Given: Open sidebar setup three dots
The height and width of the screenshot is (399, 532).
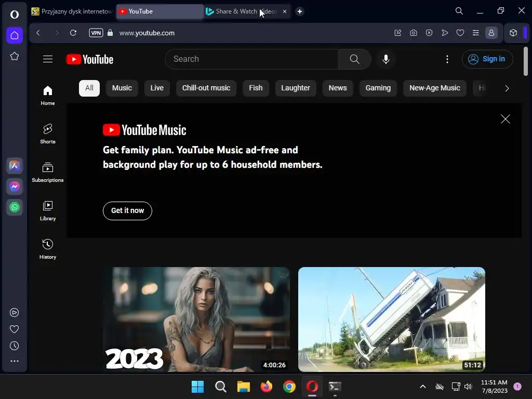Looking at the screenshot, I should pyautogui.click(x=14, y=361).
